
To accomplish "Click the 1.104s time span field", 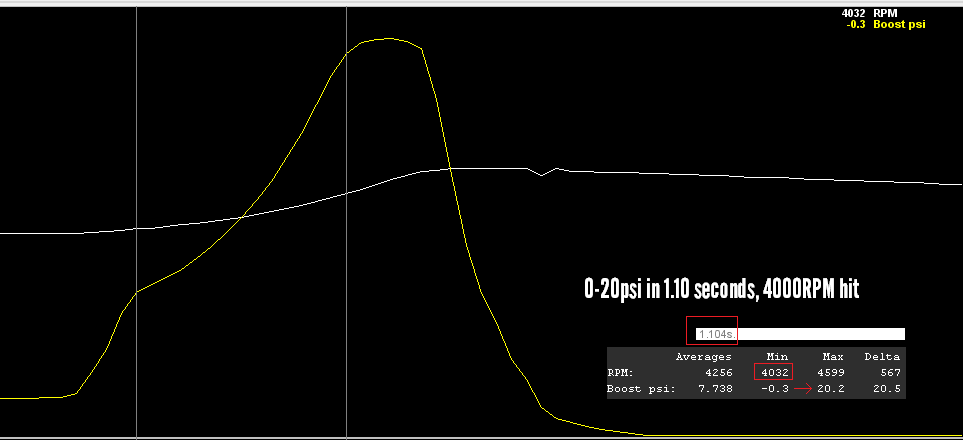I will coord(712,333).
